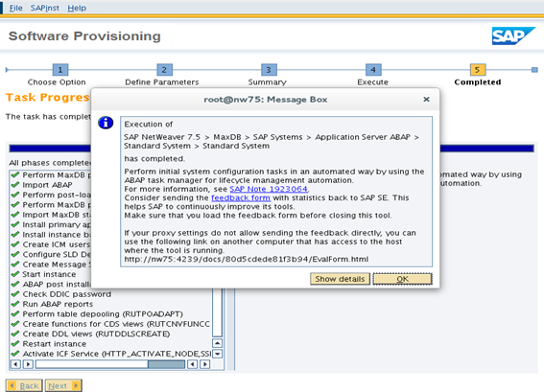
Task: Select step 5 Completed
Action: tap(478, 70)
